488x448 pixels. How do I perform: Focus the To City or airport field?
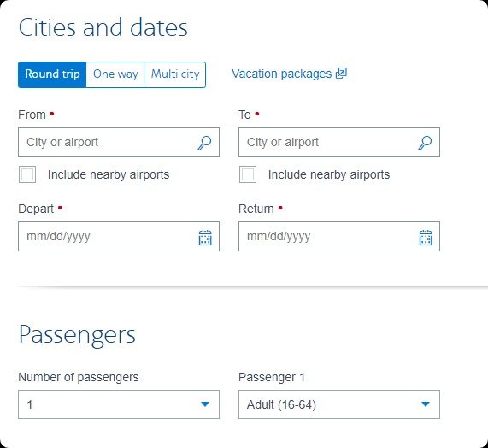339,142
